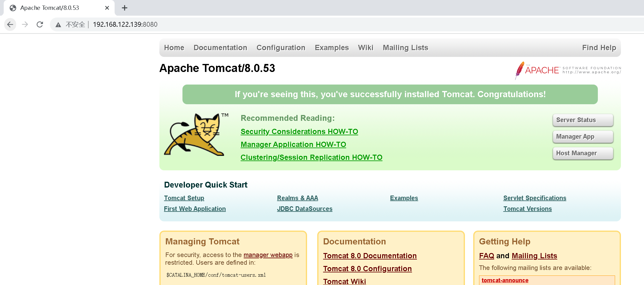This screenshot has width=644, height=285.
Task: Open the Tomcat Wiki link
Action: [x=345, y=281]
